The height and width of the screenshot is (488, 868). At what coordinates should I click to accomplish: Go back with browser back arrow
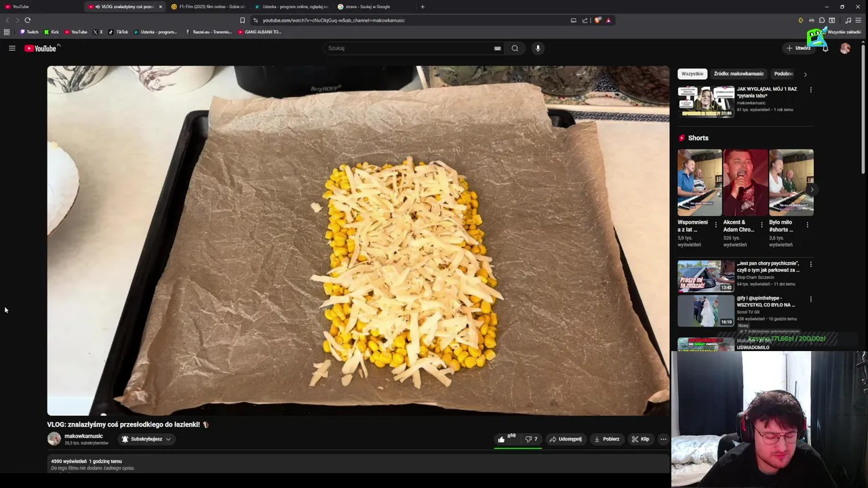[7, 20]
